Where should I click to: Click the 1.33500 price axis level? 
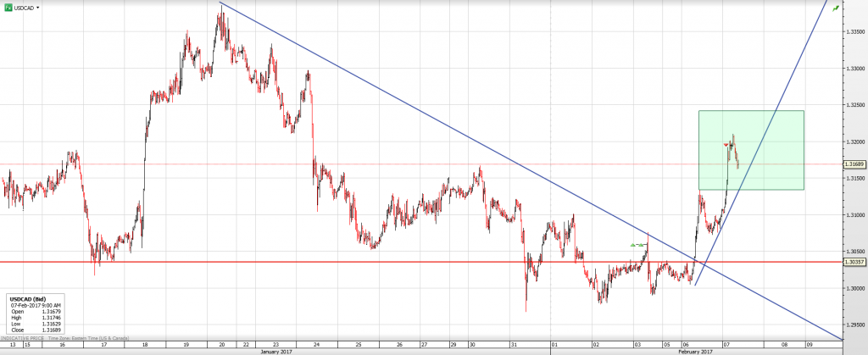pyautogui.click(x=854, y=32)
